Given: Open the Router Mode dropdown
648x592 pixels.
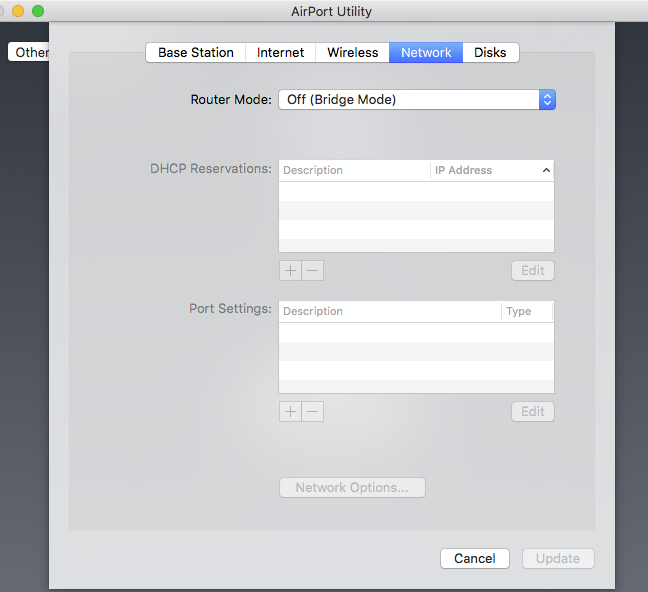Looking at the screenshot, I should click(417, 100).
